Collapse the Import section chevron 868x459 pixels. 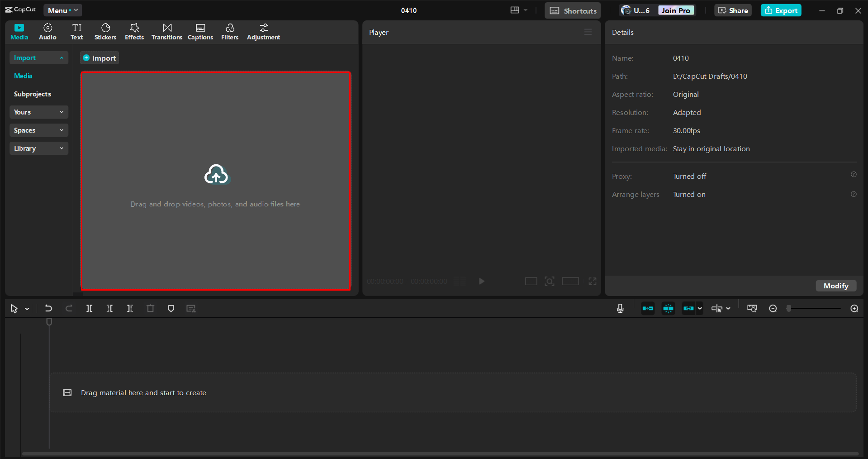pyautogui.click(x=62, y=57)
